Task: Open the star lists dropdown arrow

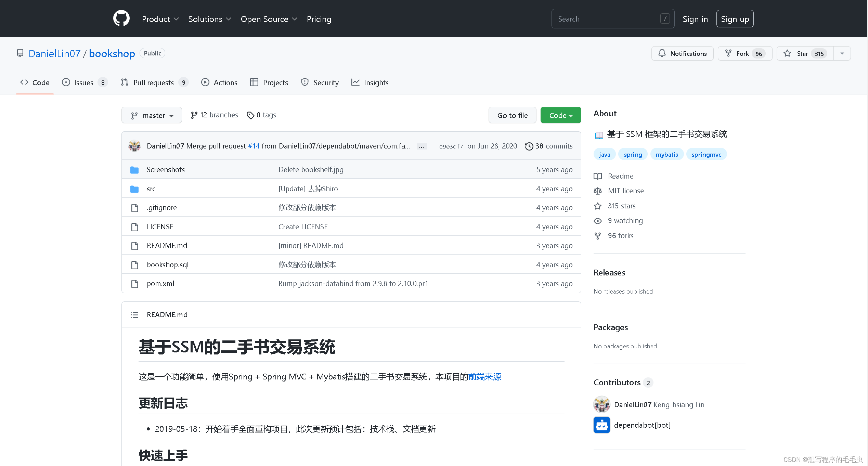Action: click(842, 53)
